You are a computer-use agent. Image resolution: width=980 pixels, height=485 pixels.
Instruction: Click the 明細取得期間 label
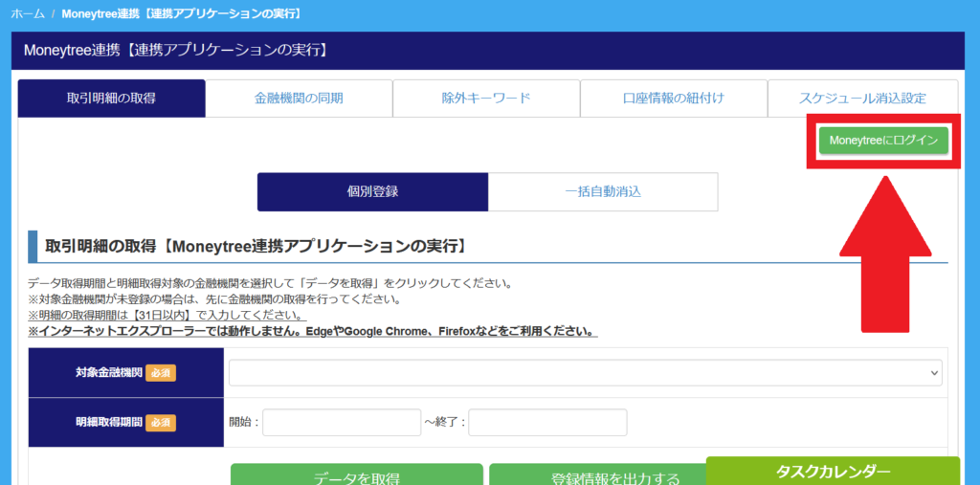[107, 423]
